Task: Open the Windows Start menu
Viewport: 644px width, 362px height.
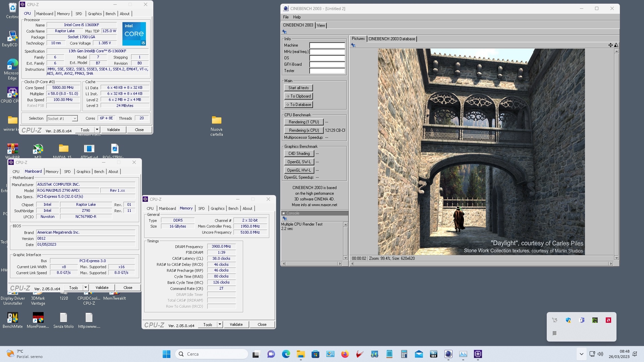Action: [166, 354]
